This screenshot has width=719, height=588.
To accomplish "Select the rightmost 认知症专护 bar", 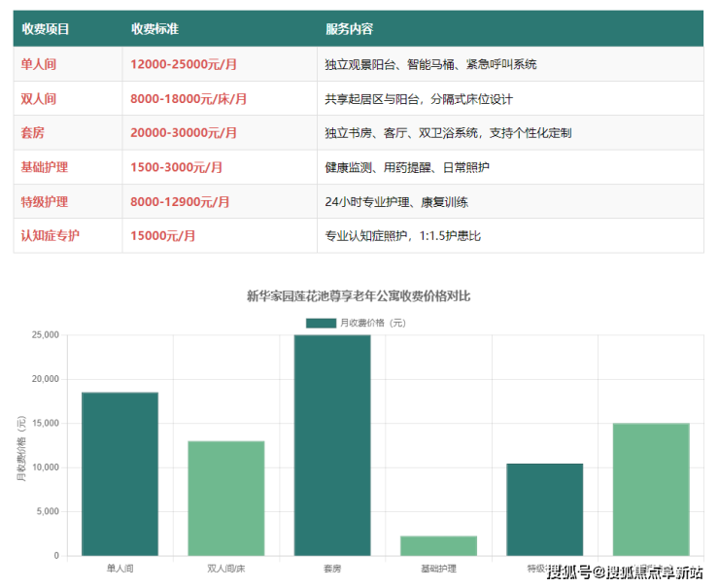I will click(650, 489).
